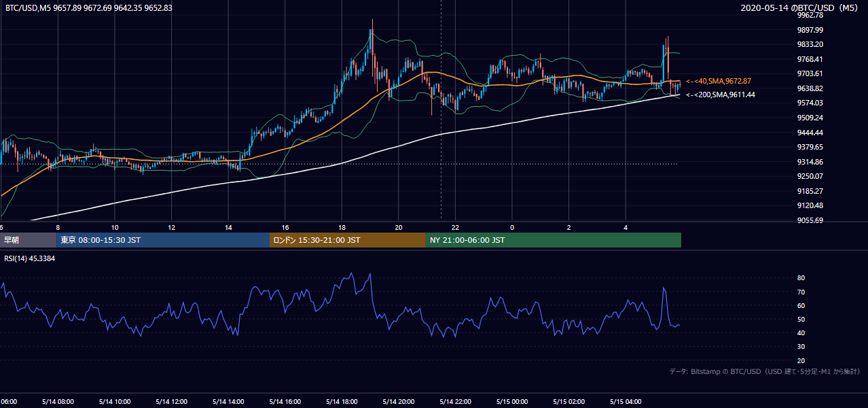Click the 5/14 16:00 date label
The image size is (868, 408).
click(x=285, y=402)
